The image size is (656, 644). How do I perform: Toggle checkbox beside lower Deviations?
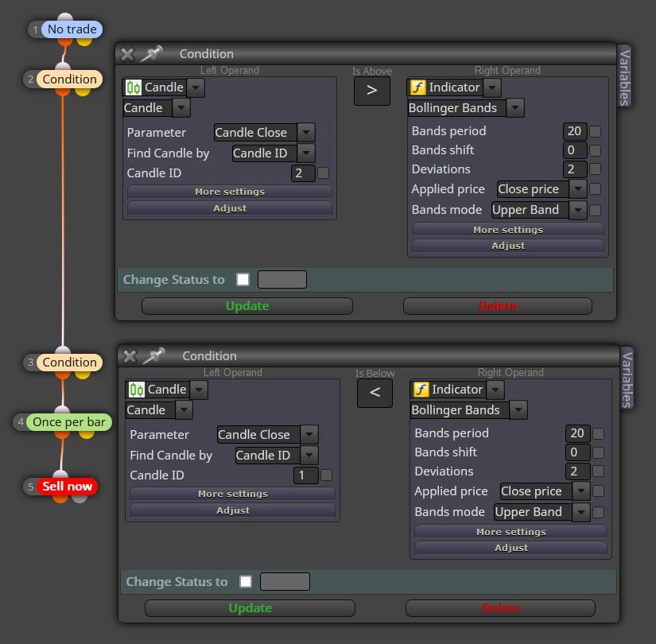click(598, 471)
